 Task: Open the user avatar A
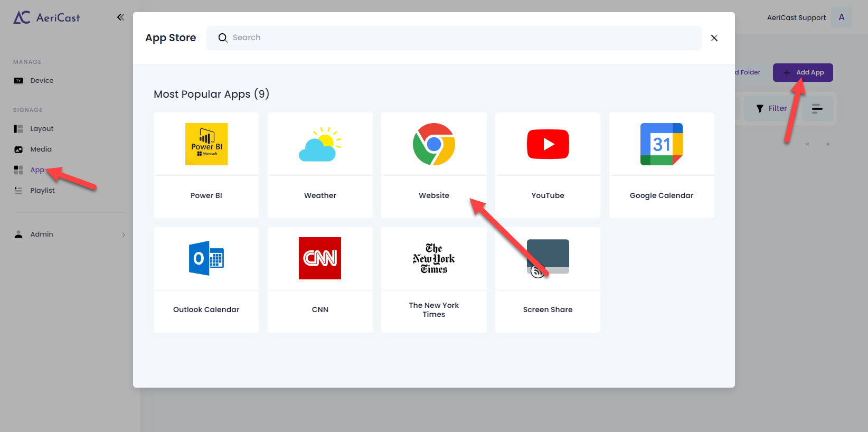[842, 17]
